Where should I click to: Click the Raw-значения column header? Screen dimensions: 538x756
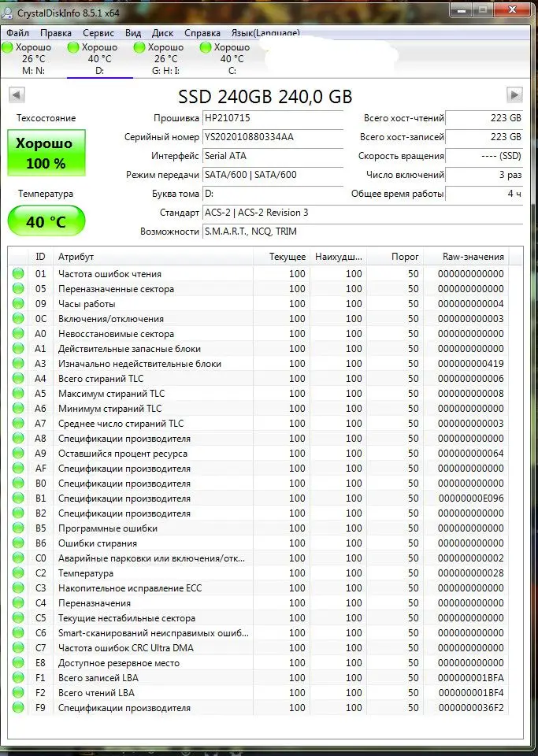click(466, 257)
